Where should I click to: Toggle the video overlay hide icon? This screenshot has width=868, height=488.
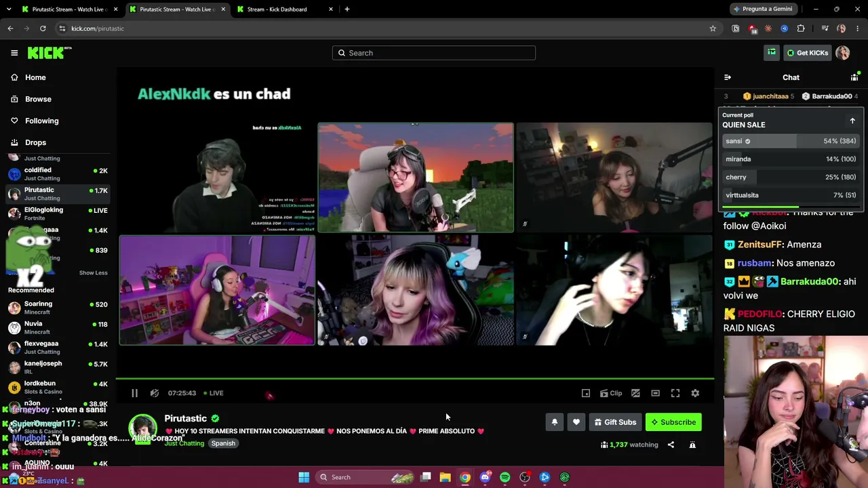pyautogui.click(x=635, y=393)
